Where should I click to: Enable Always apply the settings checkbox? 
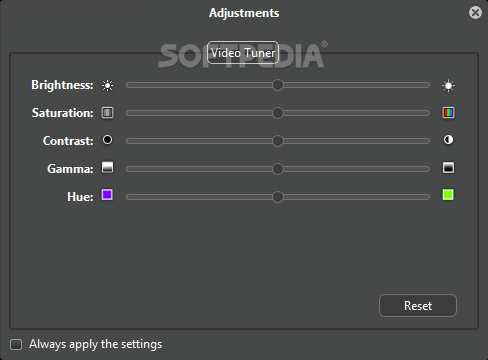click(x=16, y=344)
